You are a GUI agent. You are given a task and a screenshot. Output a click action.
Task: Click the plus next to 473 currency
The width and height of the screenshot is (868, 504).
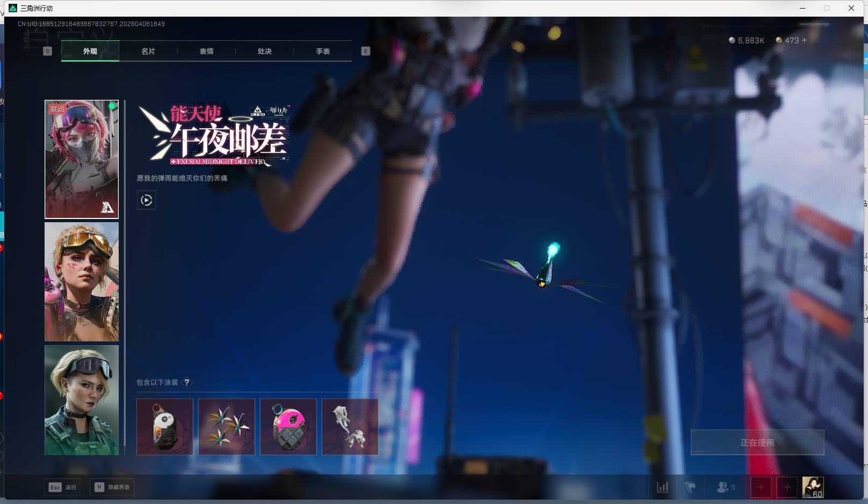tap(804, 40)
